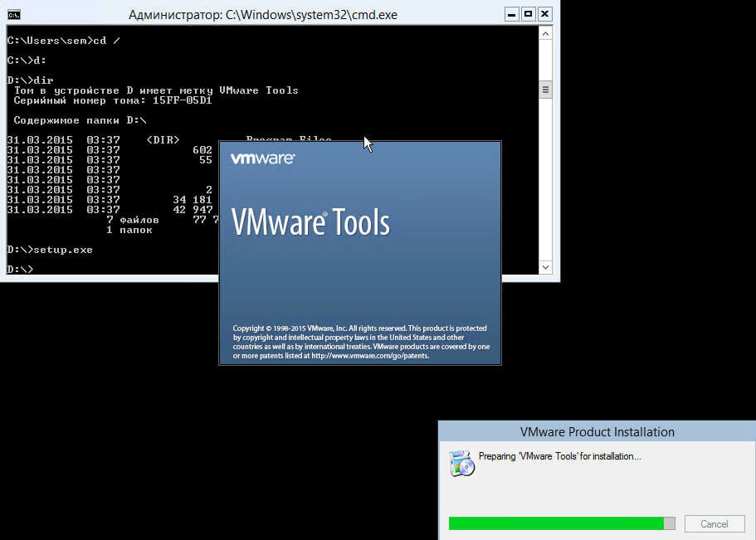
Task: Close the cmd.exe window
Action: click(544, 14)
